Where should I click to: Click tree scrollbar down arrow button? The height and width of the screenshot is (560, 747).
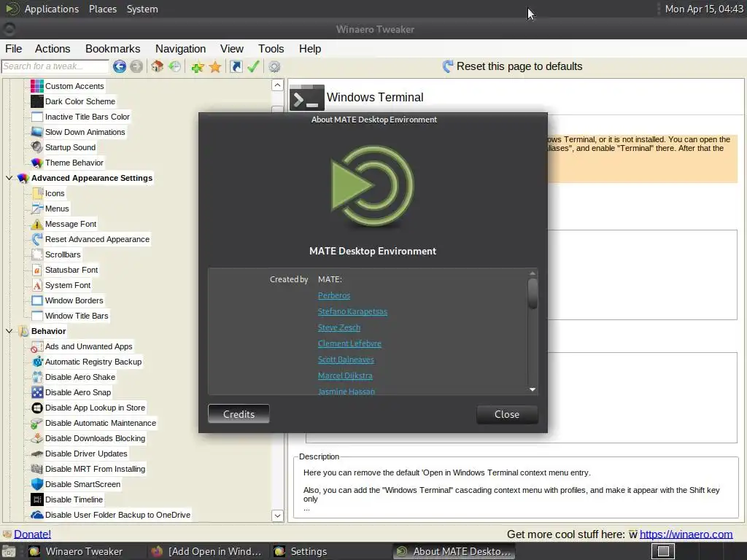277,516
